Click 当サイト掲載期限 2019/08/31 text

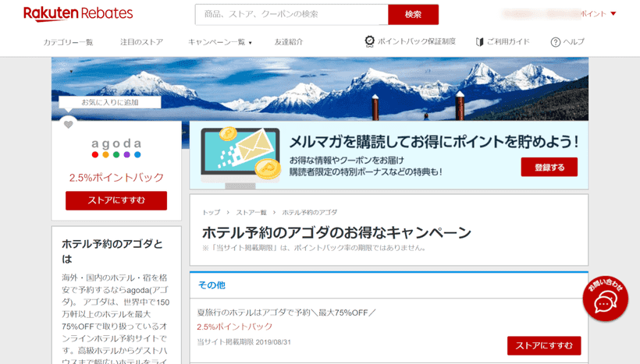pos(244,342)
